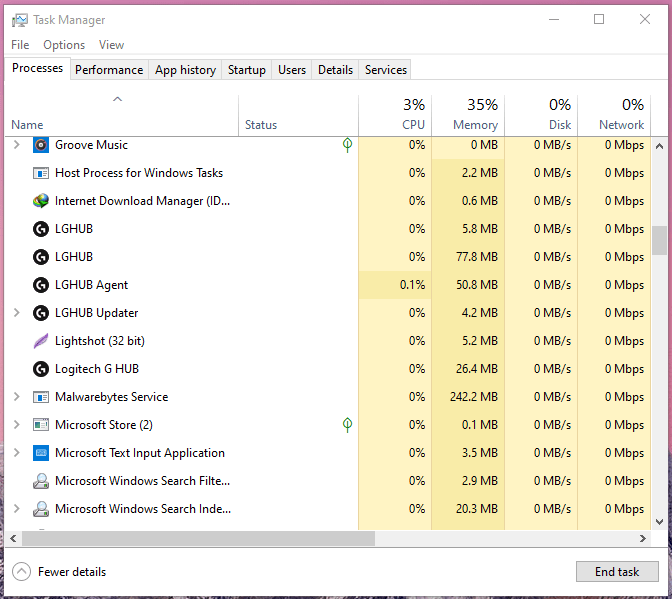Switch to the Services tab
This screenshot has height=599, width=672.
[x=386, y=70]
